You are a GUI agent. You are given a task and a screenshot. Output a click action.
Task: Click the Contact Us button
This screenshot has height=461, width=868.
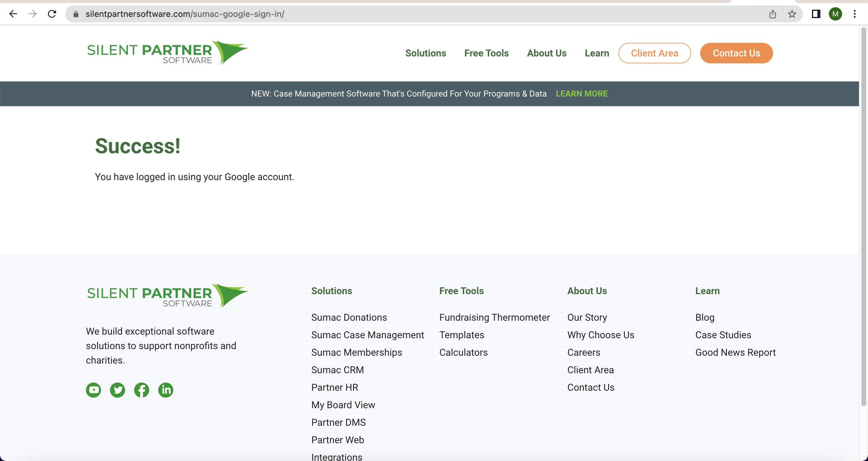(736, 53)
